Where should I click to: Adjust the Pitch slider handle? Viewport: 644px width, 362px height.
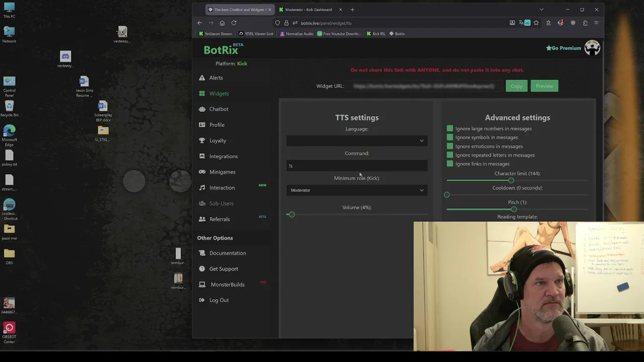coord(514,209)
